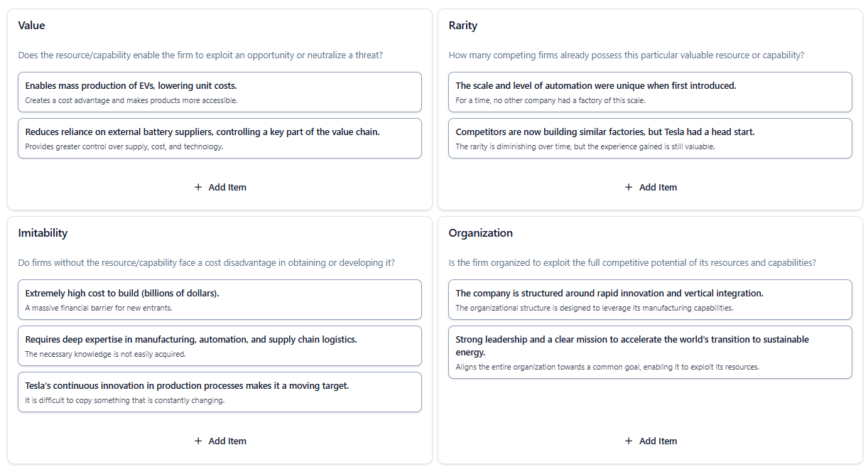The image size is (868, 472).
Task: Click the 'Strong leadership and a clear mission' item
Action: coord(650,352)
